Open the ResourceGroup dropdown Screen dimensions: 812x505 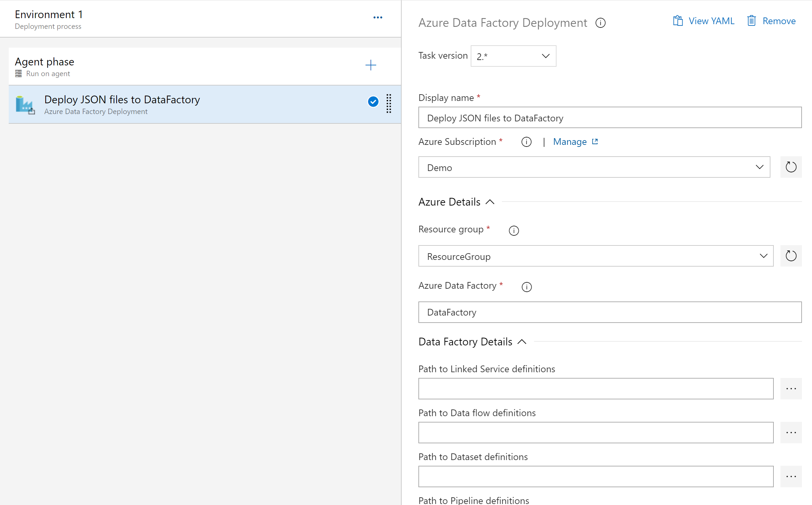coord(595,256)
